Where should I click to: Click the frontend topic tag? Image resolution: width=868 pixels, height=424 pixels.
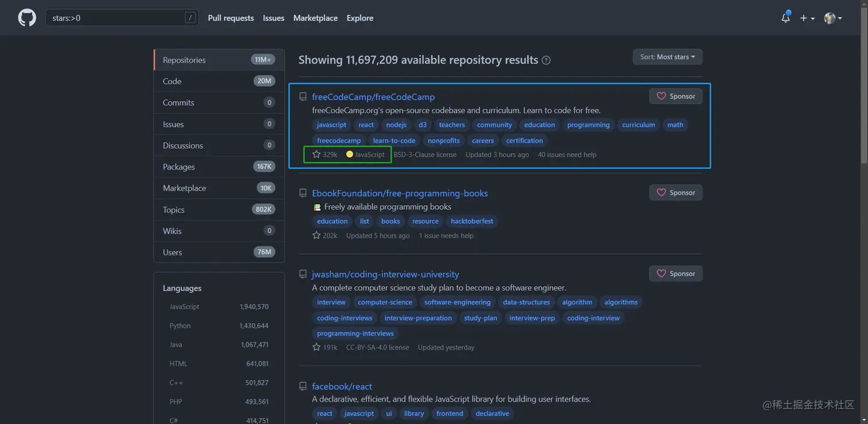pos(449,414)
